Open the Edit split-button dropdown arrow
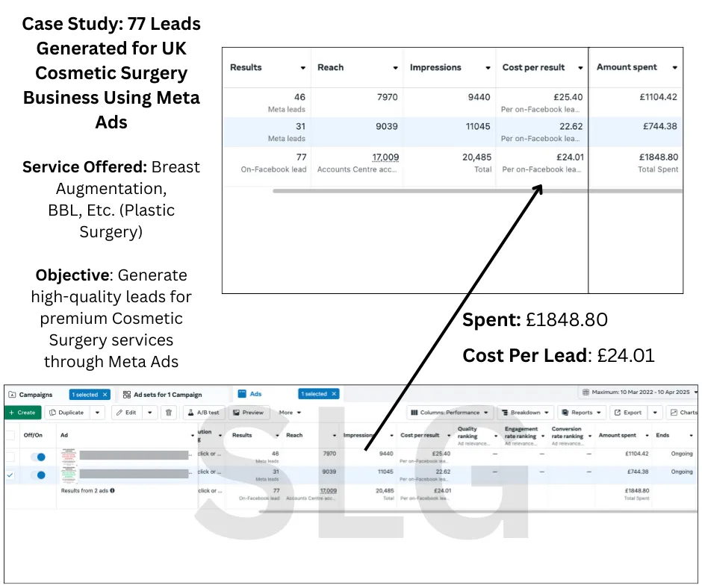The image size is (702, 588). 149,413
